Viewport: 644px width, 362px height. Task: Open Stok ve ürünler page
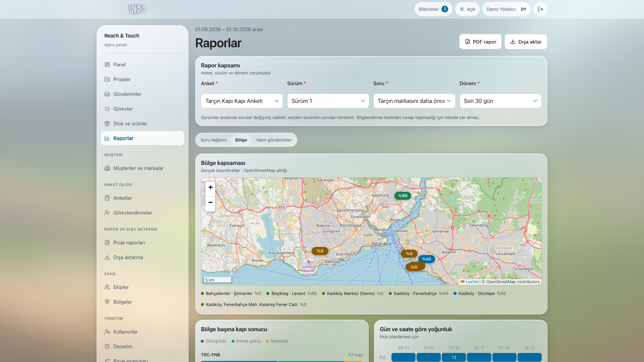tap(143, 123)
